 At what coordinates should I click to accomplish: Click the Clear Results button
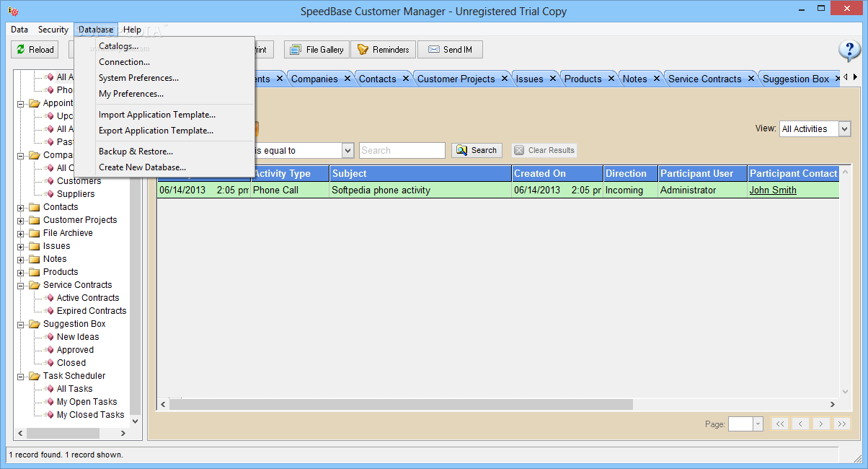click(544, 150)
